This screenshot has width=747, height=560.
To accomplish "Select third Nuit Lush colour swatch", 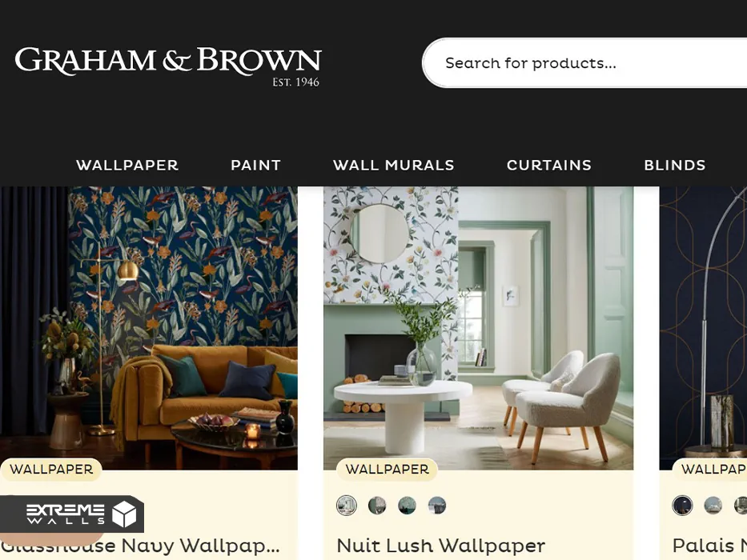I will pos(407,506).
